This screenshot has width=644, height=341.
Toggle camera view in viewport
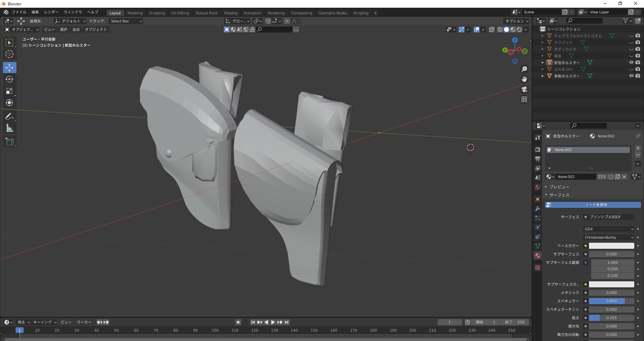pyautogui.click(x=524, y=89)
